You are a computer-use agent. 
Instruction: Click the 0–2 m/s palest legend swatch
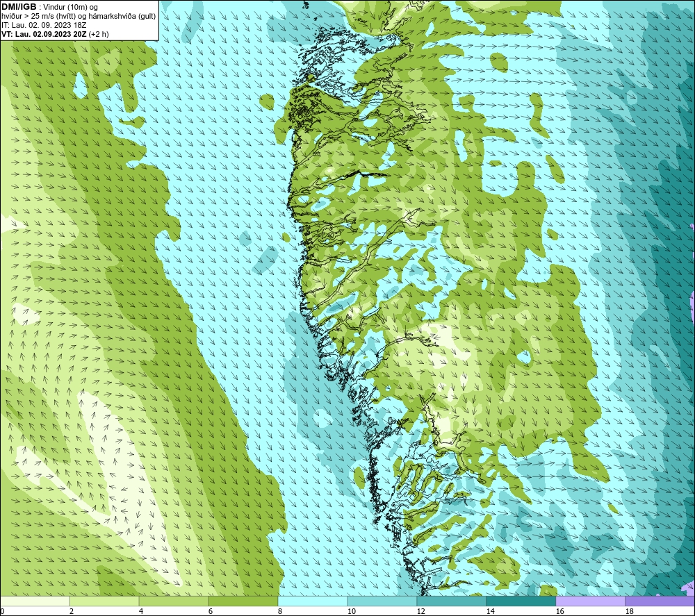[35, 601]
